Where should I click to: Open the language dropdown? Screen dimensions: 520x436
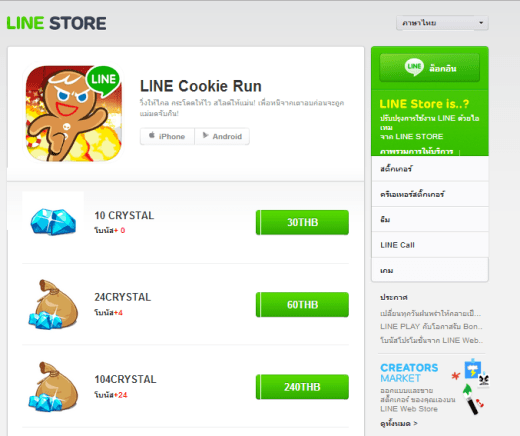(x=442, y=23)
